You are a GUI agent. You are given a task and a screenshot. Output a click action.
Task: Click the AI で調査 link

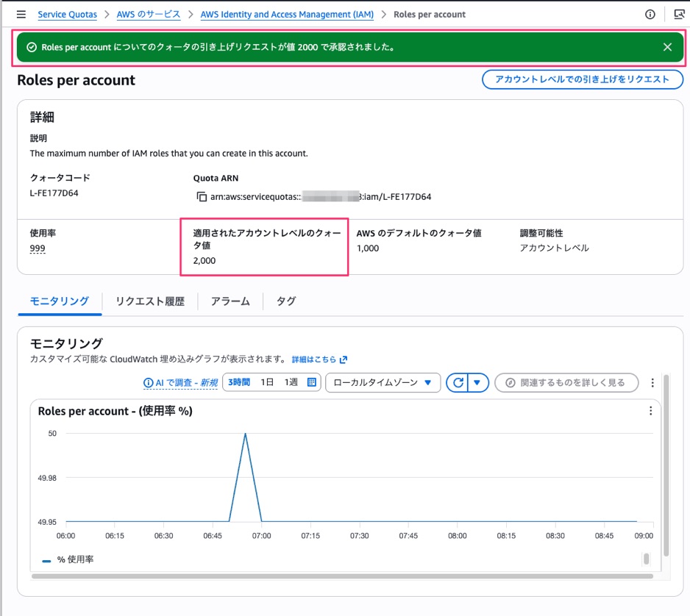pos(186,382)
